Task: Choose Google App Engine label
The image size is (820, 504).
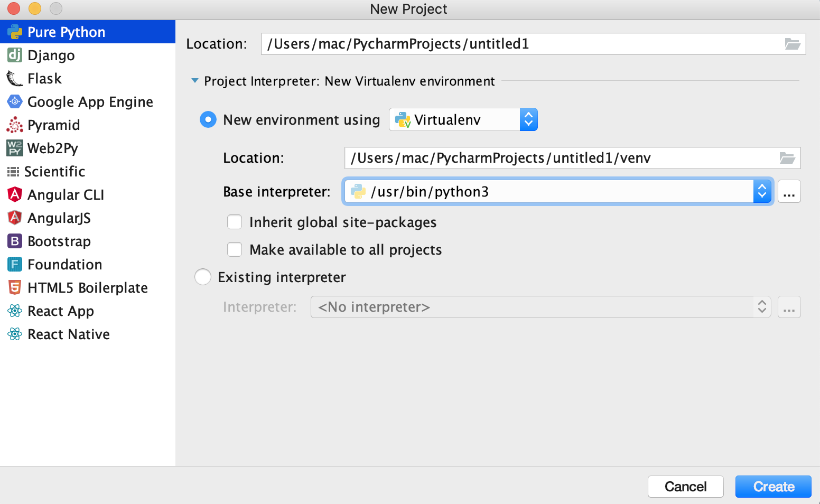Action: tap(90, 102)
